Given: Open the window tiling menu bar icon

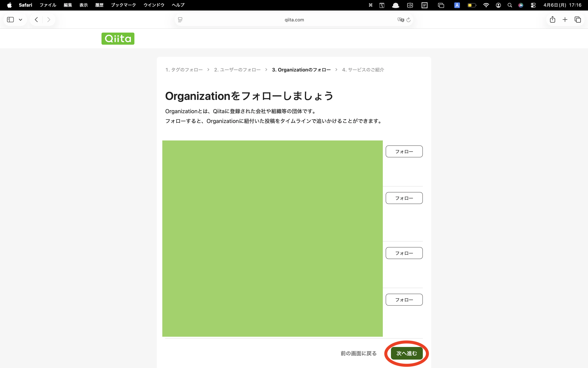Looking at the screenshot, I should click(x=410, y=5).
